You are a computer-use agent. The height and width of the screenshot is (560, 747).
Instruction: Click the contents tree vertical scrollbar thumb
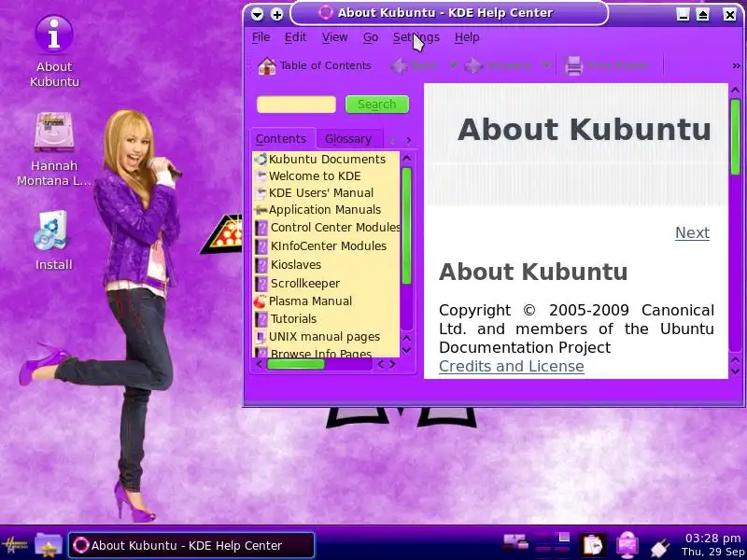[x=406, y=226]
